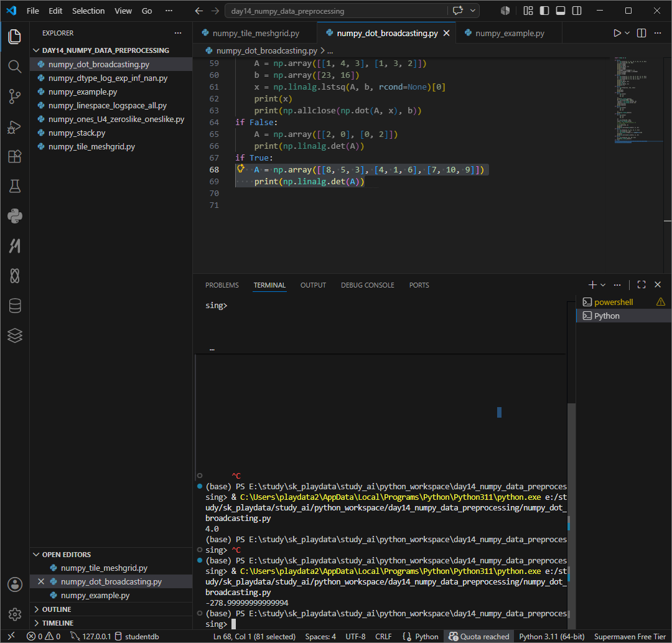
Task: Change UTF-8 file encoding
Action: click(x=355, y=636)
